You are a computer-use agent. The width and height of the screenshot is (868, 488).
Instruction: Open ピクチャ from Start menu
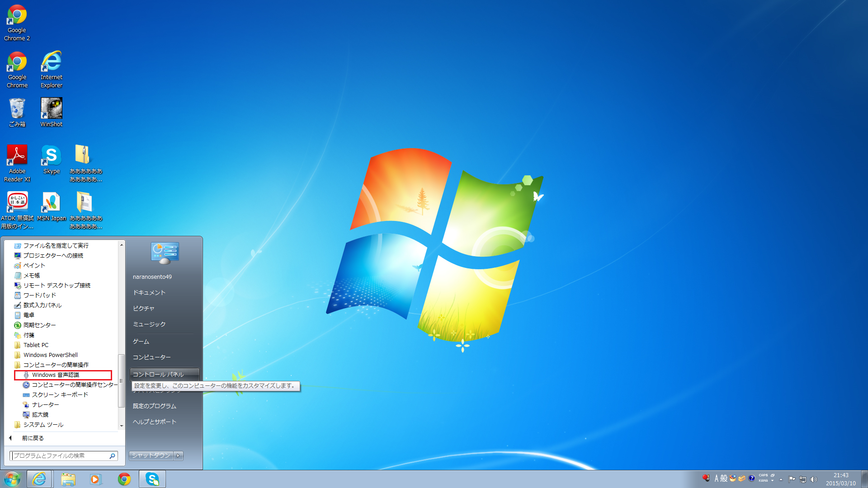pyautogui.click(x=144, y=309)
